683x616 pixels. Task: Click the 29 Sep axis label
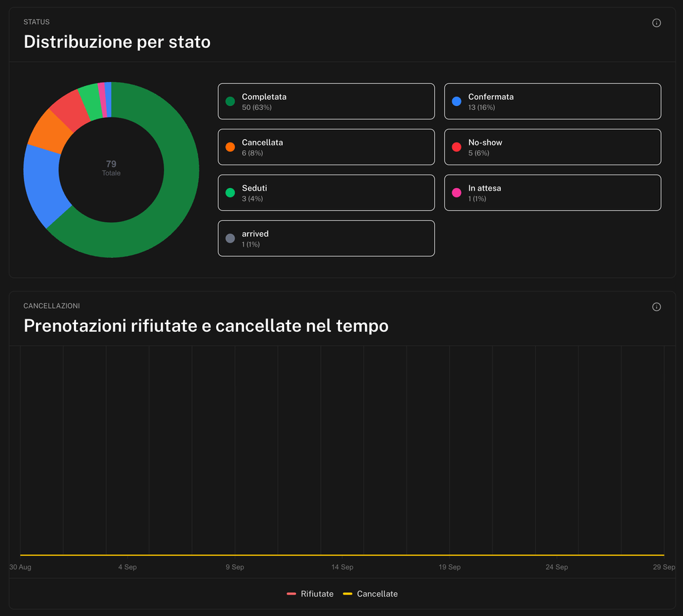(x=664, y=567)
